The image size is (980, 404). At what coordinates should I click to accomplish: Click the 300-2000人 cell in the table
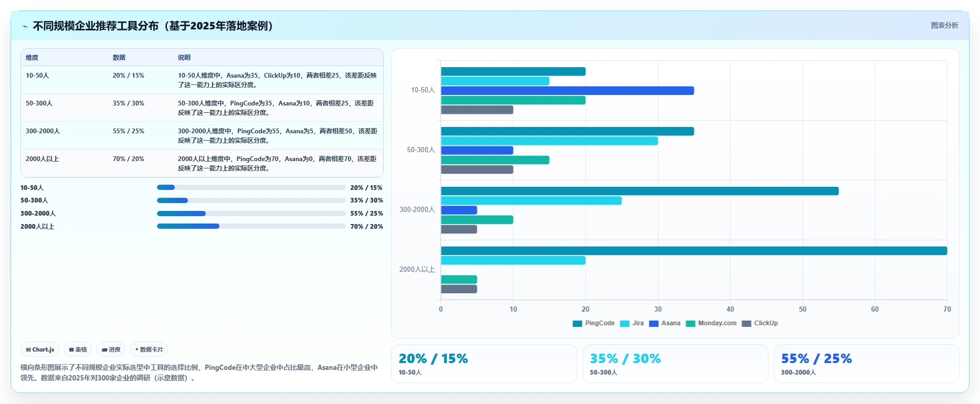(x=43, y=131)
